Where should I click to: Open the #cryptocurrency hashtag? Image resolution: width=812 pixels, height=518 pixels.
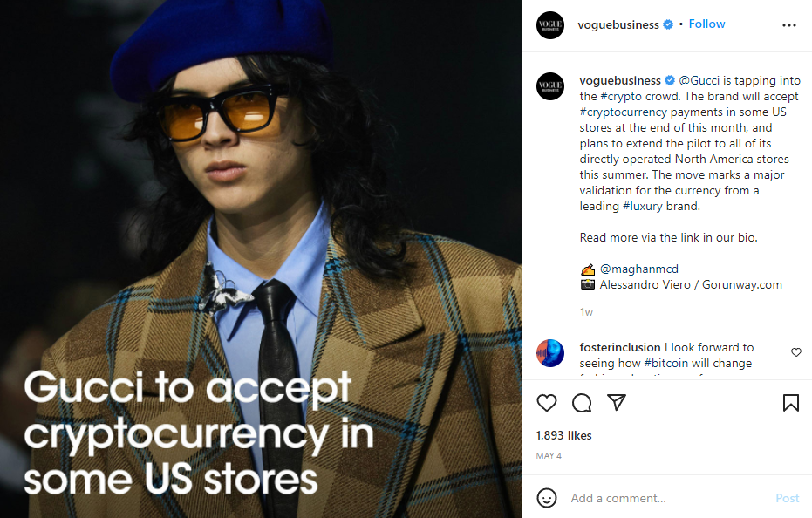623,112
